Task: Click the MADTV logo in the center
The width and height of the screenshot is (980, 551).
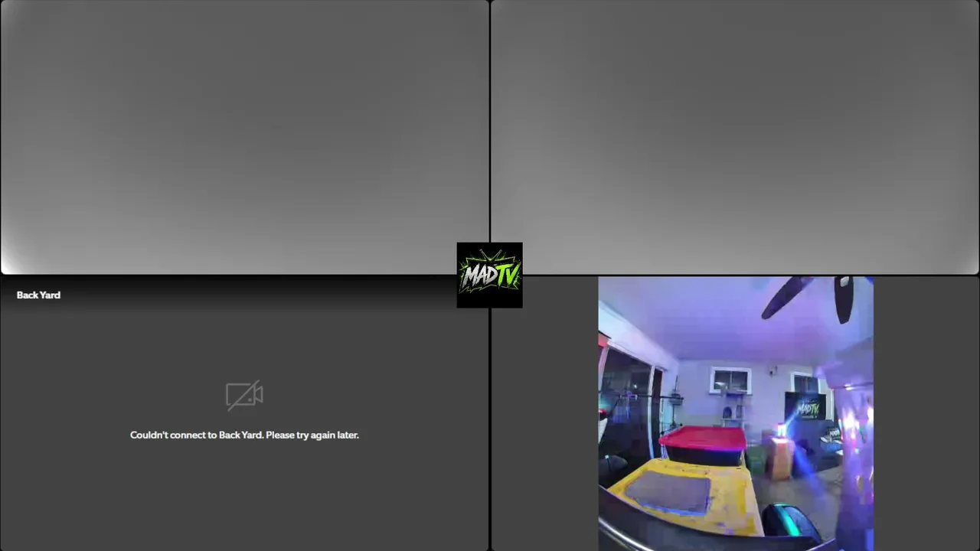Action: pos(489,275)
